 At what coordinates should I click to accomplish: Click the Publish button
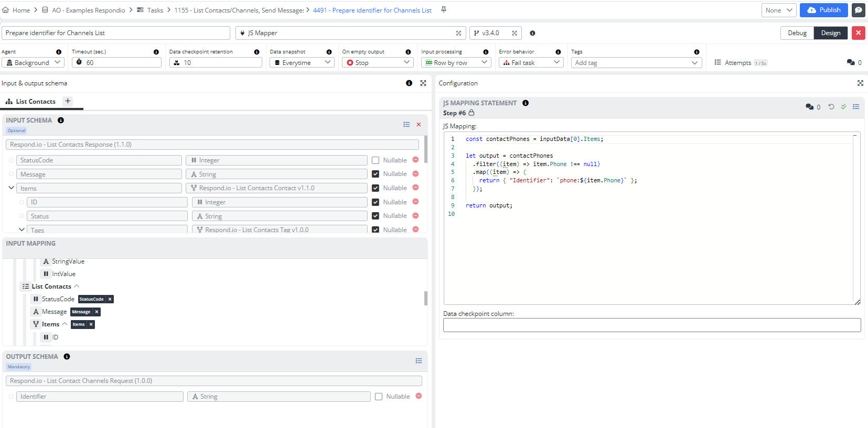click(x=823, y=10)
